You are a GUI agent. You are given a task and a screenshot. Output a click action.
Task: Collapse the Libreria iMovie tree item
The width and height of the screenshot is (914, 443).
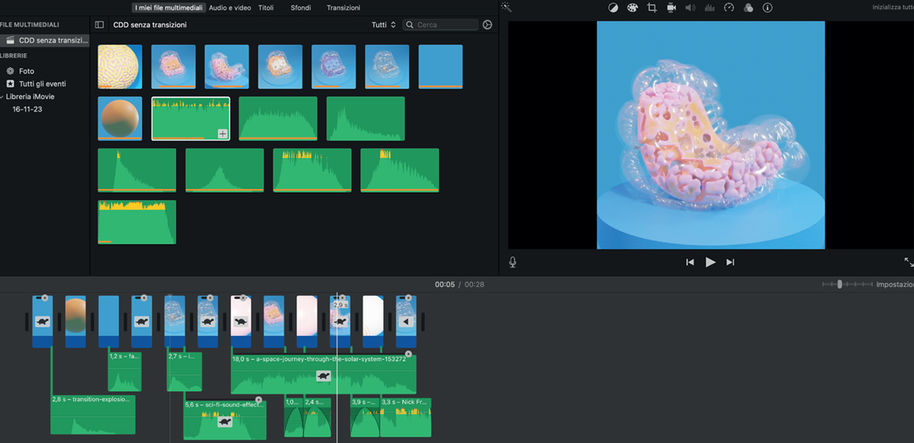point(2,97)
